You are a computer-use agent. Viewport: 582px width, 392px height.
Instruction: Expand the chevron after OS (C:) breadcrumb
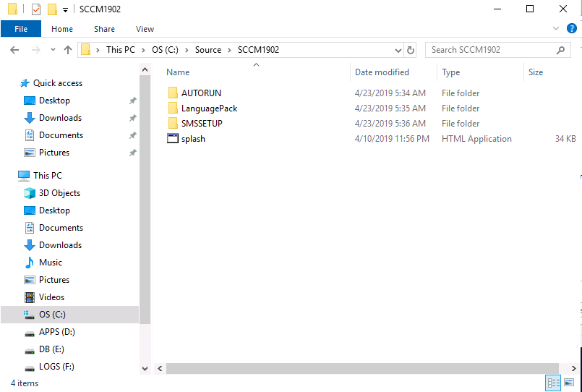click(187, 50)
